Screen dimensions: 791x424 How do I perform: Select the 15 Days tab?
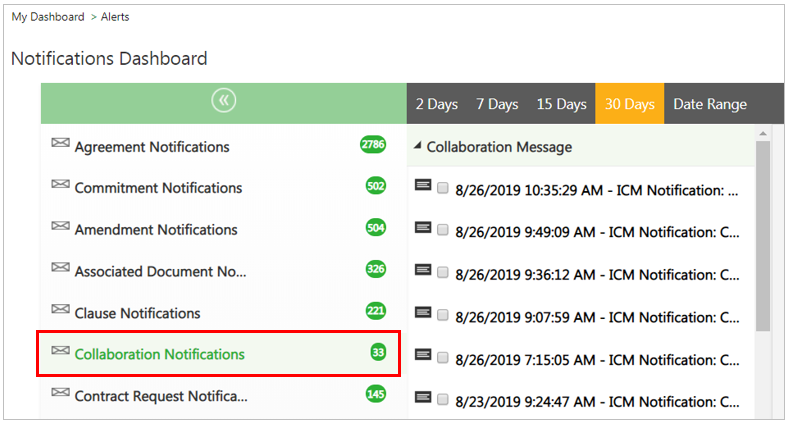tap(561, 104)
